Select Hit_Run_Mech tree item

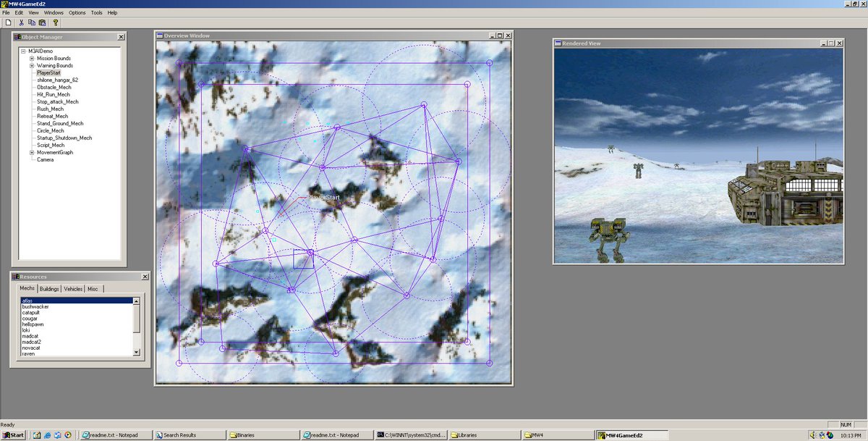point(54,94)
